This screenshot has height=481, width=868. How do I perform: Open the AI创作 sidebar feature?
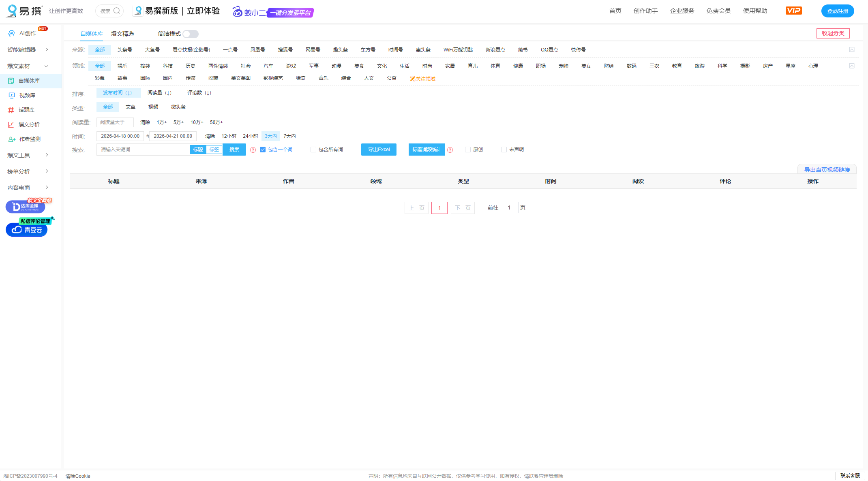coord(24,33)
